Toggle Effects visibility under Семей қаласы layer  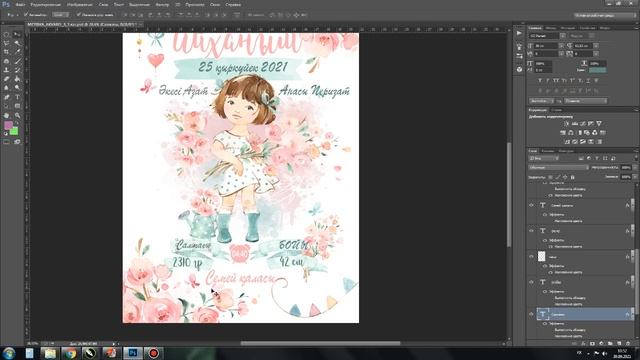pyautogui.click(x=545, y=214)
